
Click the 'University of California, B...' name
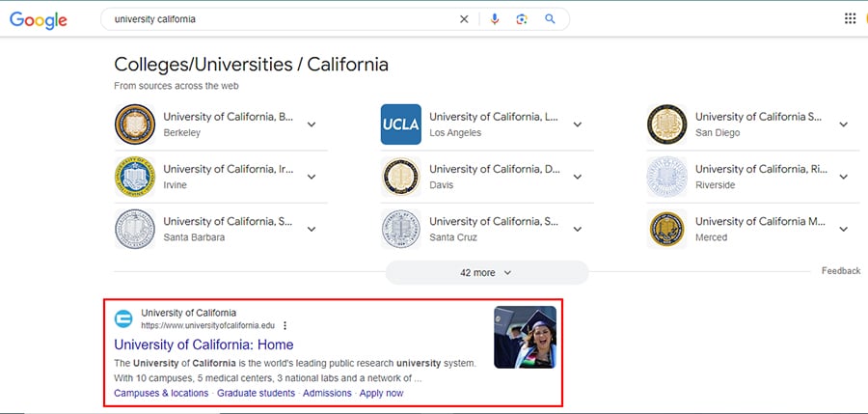(x=228, y=117)
